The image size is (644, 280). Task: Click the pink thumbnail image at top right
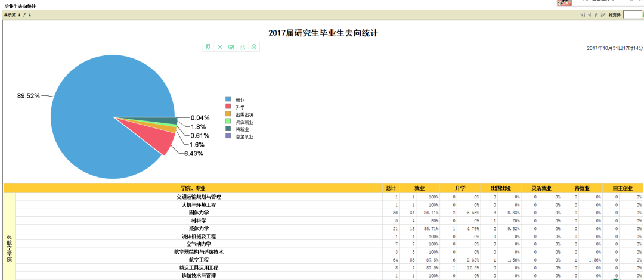564,2
